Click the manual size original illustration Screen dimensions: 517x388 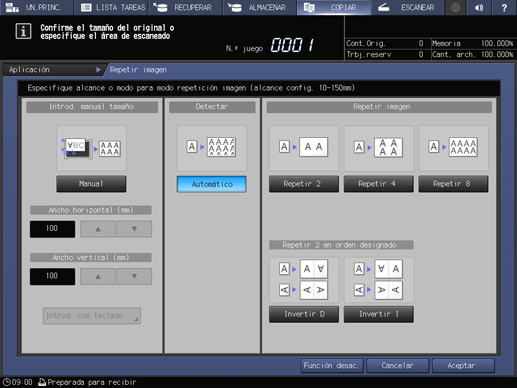(x=91, y=148)
